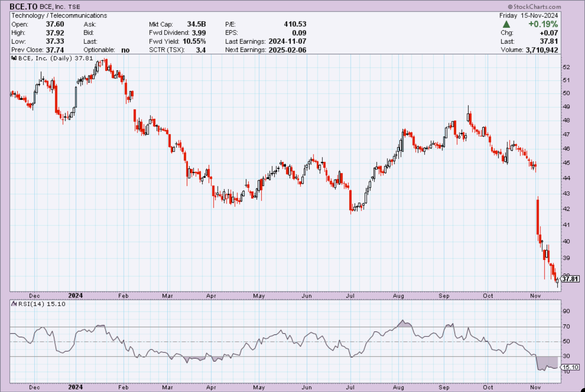Screen dimensions: 585x392
Task: Click the Jul label under the price chart
Action: 350,296
